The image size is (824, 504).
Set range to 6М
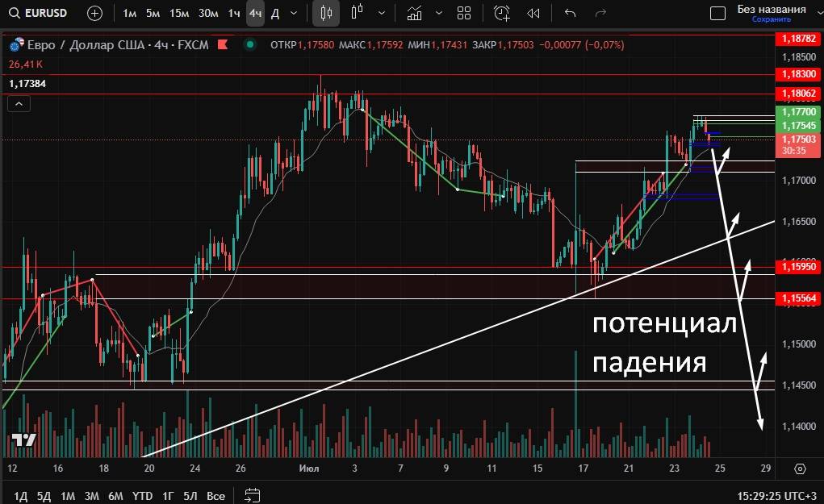coord(115,496)
